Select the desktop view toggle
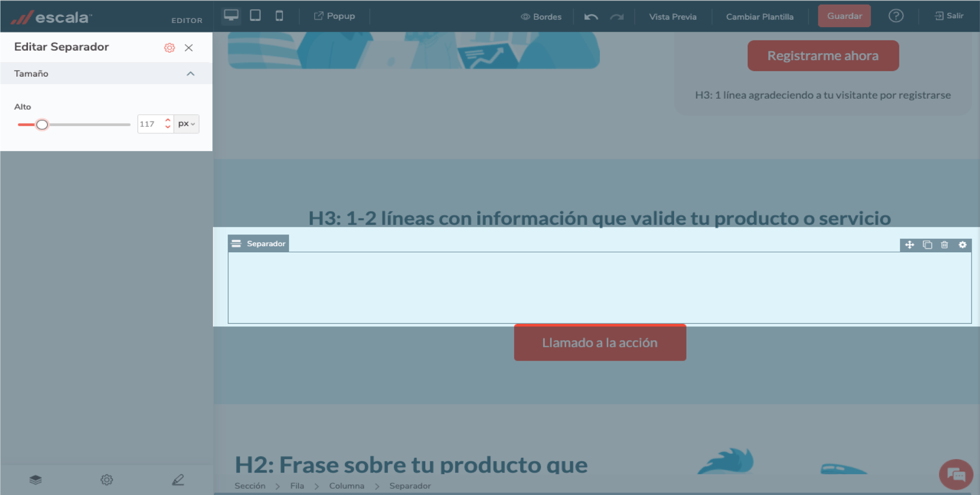The width and height of the screenshot is (980, 495). [231, 15]
